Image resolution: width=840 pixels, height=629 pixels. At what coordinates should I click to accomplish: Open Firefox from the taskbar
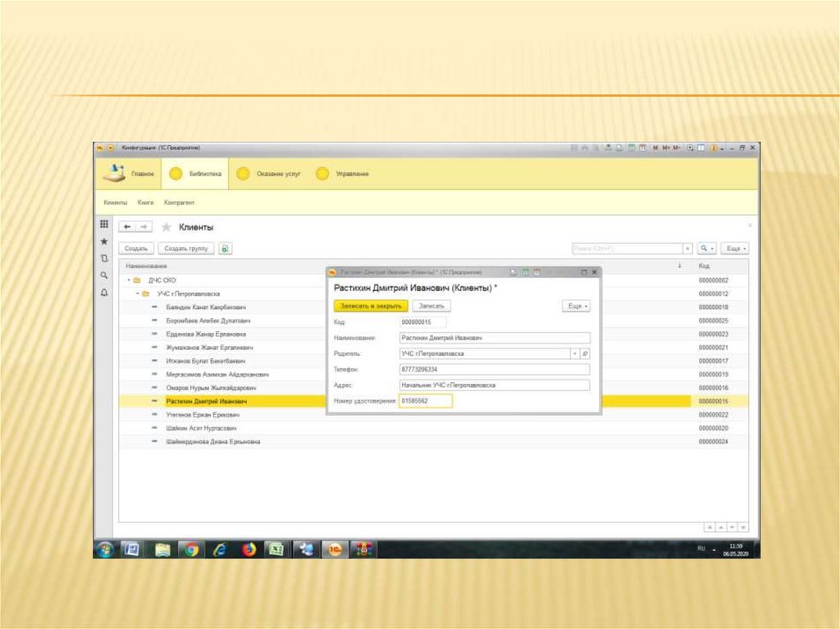249,549
